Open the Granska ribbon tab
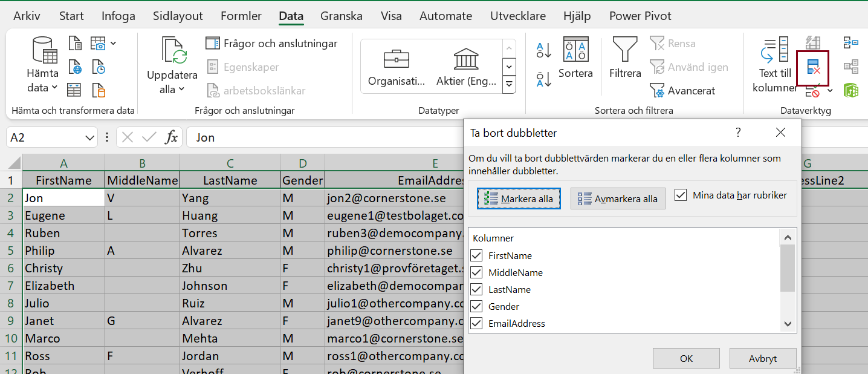The width and height of the screenshot is (868, 374). [341, 16]
